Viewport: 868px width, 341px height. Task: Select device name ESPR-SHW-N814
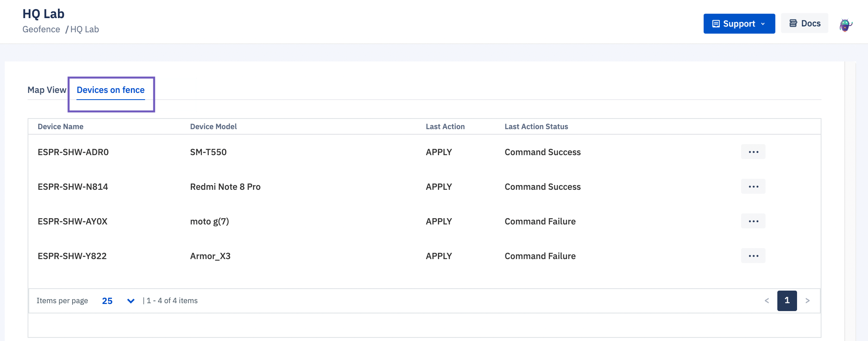click(x=73, y=187)
